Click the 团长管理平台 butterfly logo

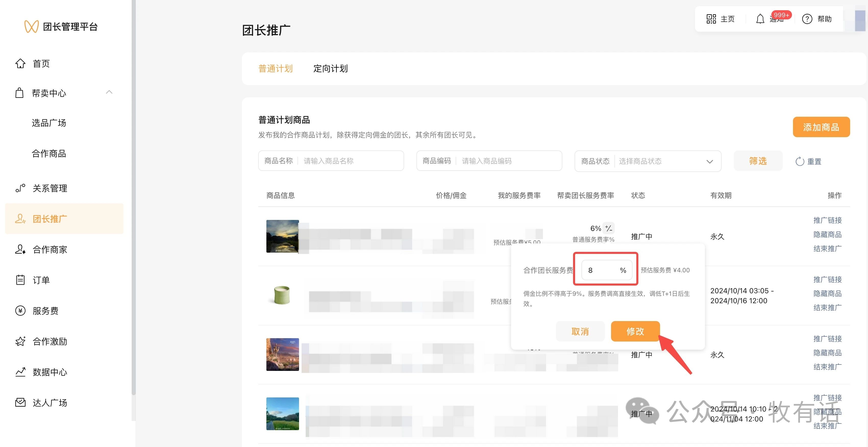(x=31, y=26)
